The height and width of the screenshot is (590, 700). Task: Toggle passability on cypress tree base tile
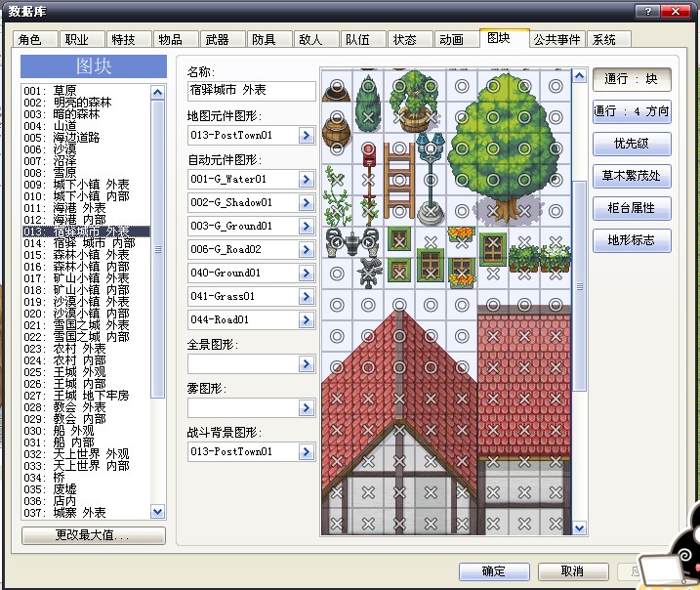click(368, 117)
